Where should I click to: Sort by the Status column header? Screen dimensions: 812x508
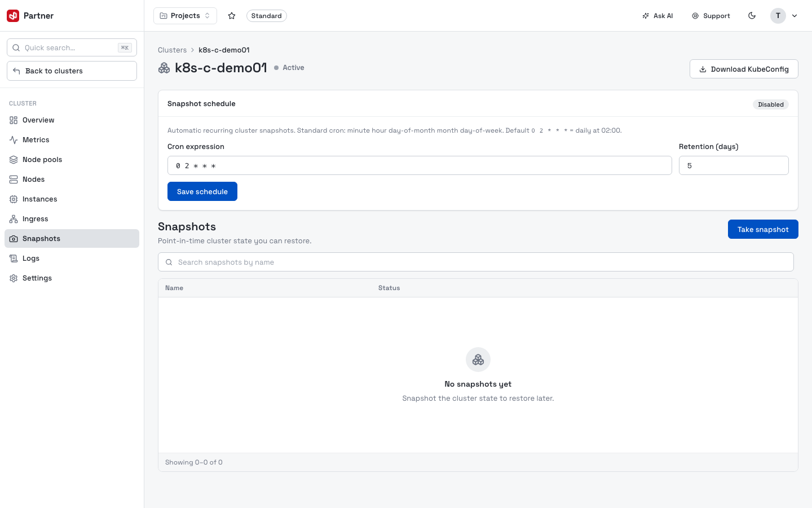389,288
